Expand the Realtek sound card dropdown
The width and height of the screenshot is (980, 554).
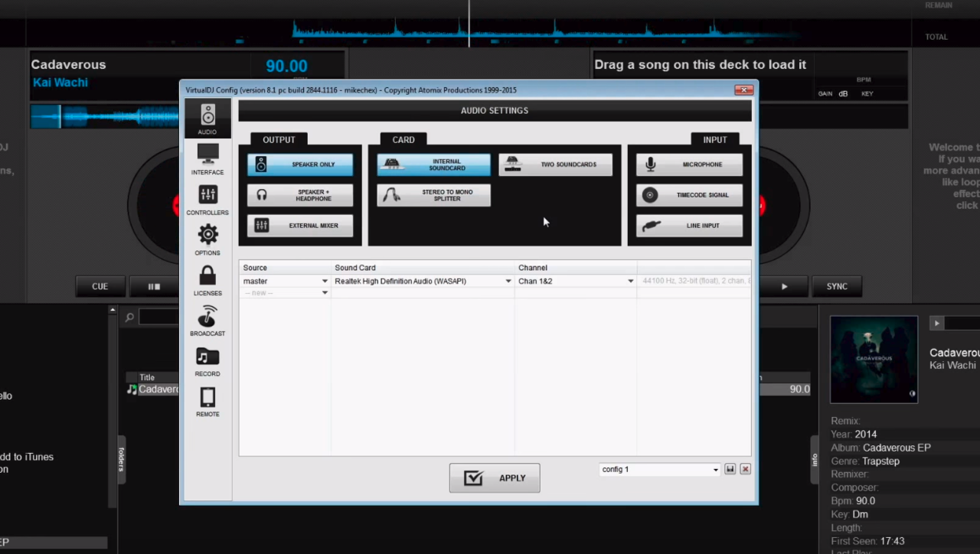click(x=508, y=282)
